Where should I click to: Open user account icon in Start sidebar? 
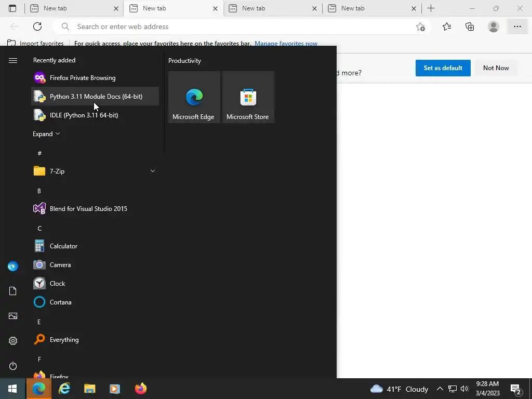click(13, 266)
